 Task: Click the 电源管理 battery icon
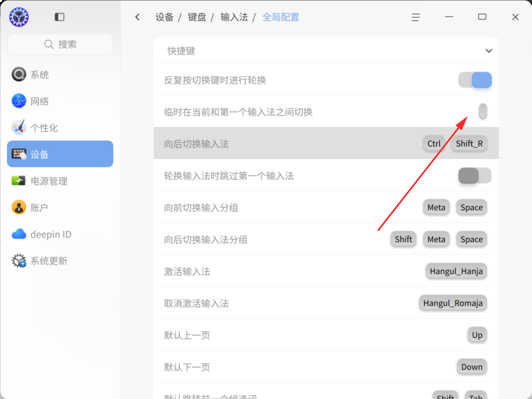[x=19, y=181]
